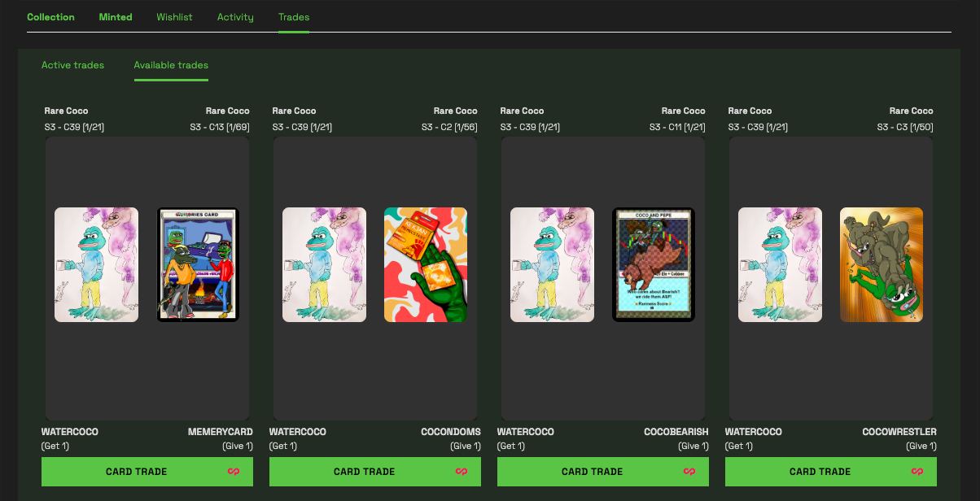Open the Wishlist tab
The image size is (980, 501).
click(x=175, y=17)
